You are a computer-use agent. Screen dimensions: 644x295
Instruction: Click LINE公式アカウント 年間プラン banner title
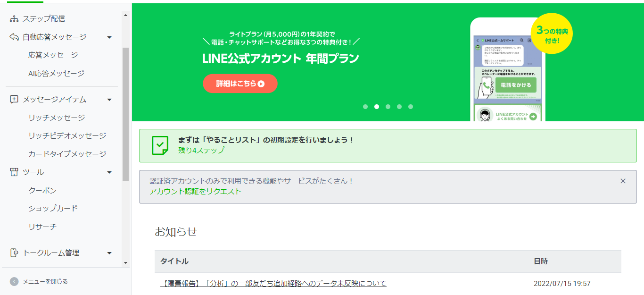point(281,59)
